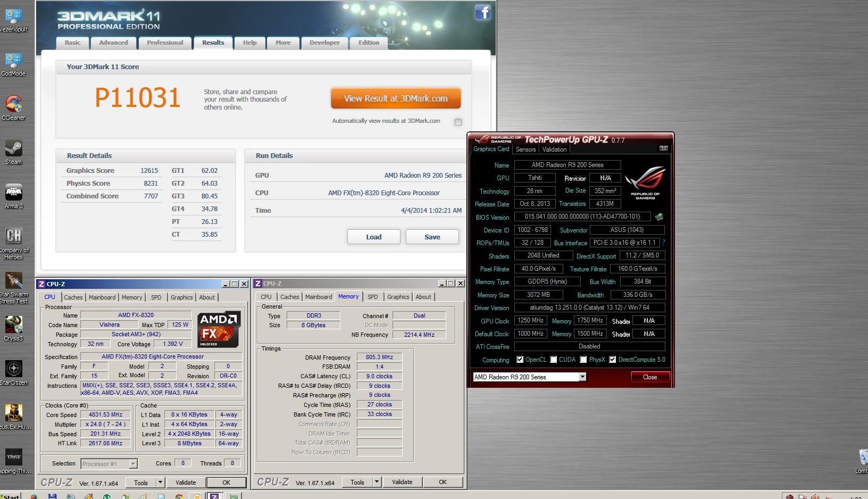The image size is (868, 499).
Task: Click the GPU-Z screenshot camera icon
Action: coord(663,148)
